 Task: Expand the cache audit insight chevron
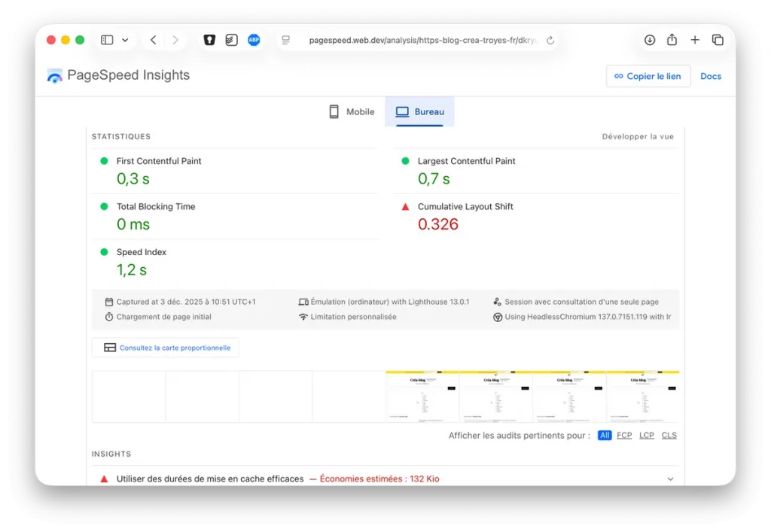point(670,478)
